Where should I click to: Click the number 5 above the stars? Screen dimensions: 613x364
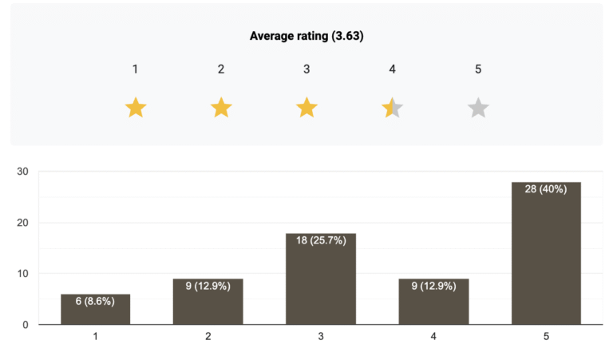[478, 69]
